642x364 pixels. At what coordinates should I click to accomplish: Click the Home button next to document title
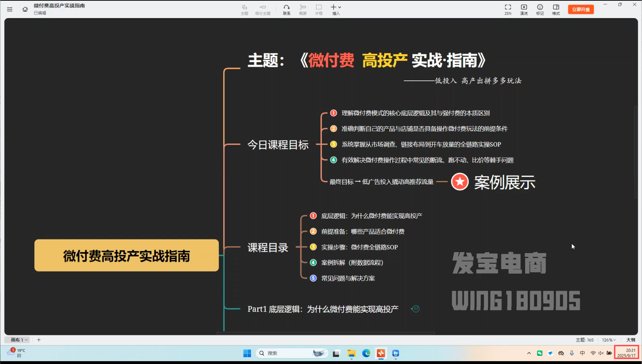(25, 9)
